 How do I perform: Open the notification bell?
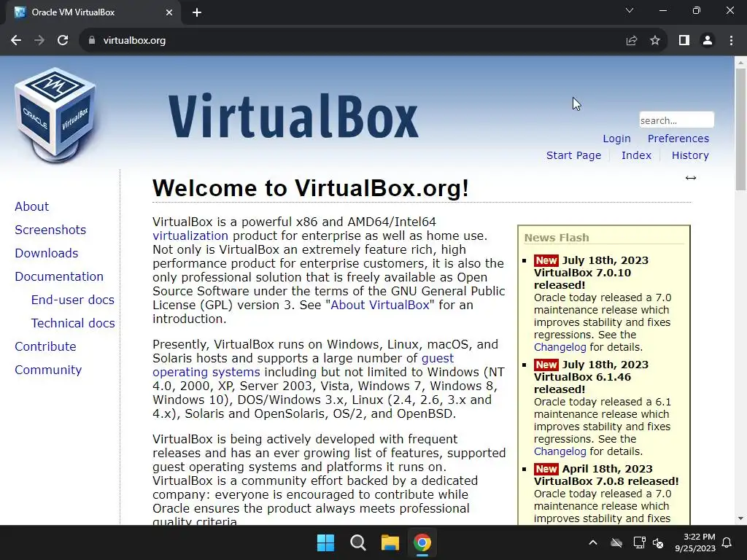(x=727, y=542)
